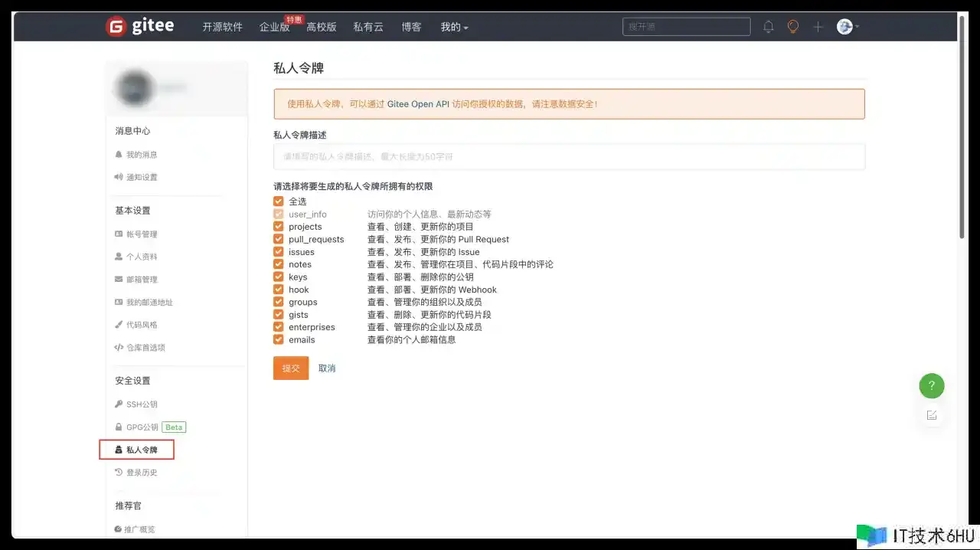The image size is (980, 550).
Task: Toggle the 全选 checkbox
Action: coord(279,201)
